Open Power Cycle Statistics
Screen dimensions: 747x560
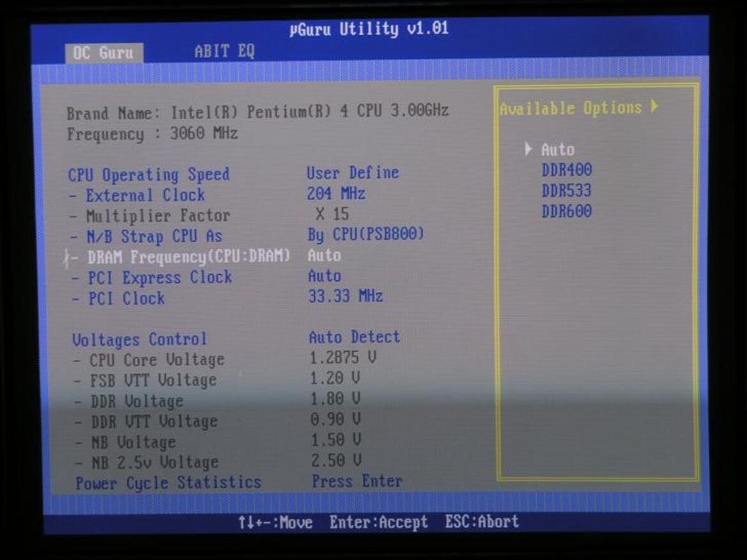(x=168, y=483)
